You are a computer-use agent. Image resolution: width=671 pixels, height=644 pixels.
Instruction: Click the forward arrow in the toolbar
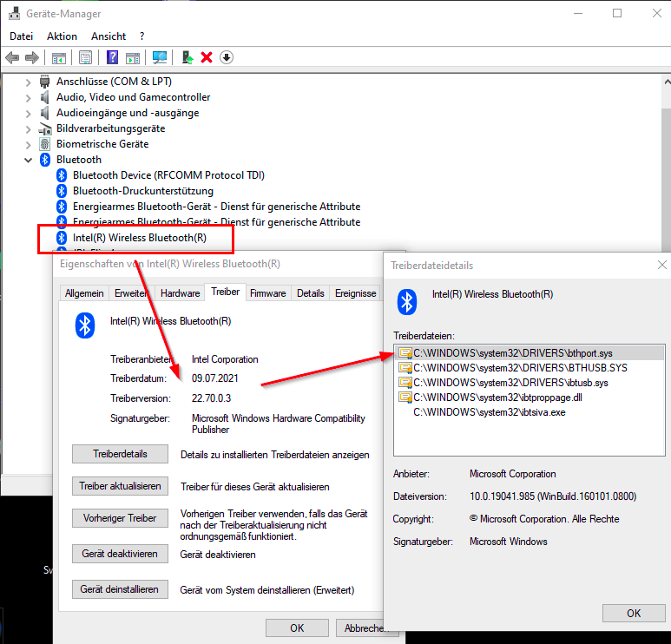pyautogui.click(x=32, y=57)
